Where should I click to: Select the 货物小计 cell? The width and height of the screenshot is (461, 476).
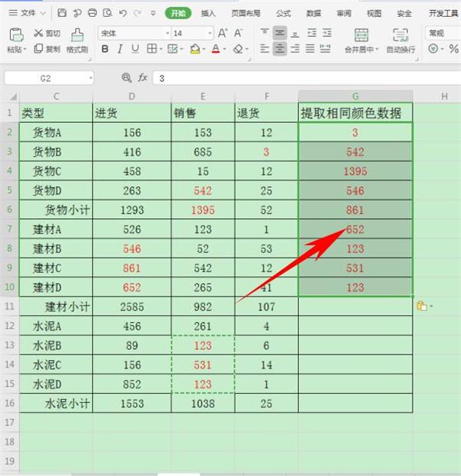56,209
